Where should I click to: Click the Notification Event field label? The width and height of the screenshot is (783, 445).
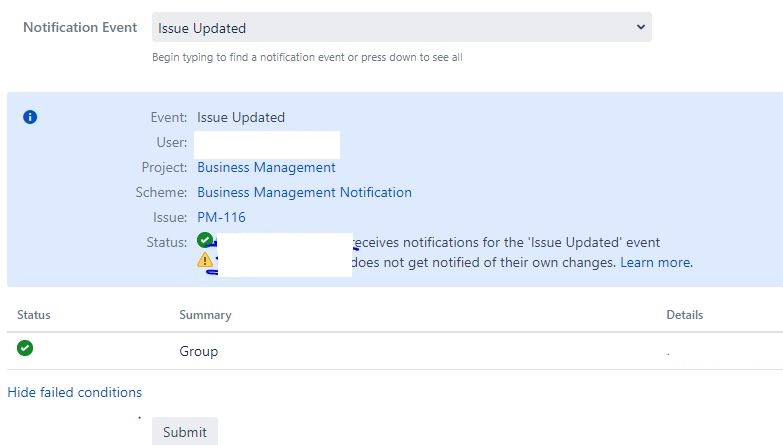[x=80, y=27]
